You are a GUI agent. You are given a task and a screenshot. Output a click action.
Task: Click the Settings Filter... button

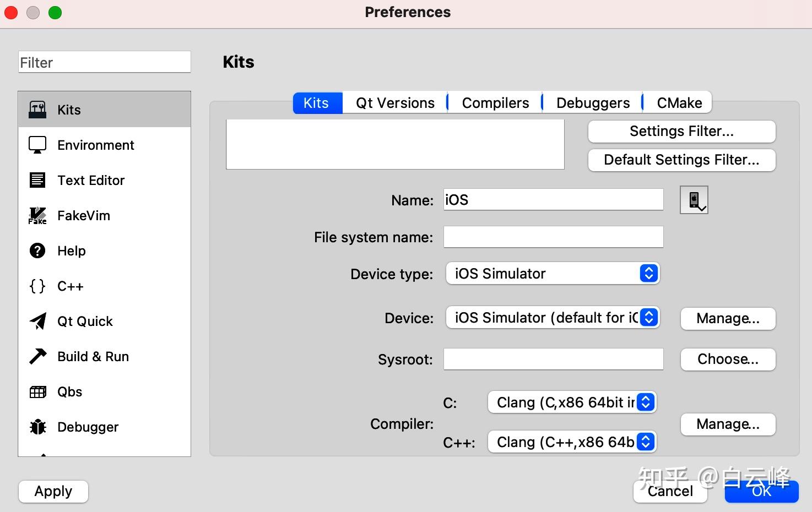click(681, 131)
